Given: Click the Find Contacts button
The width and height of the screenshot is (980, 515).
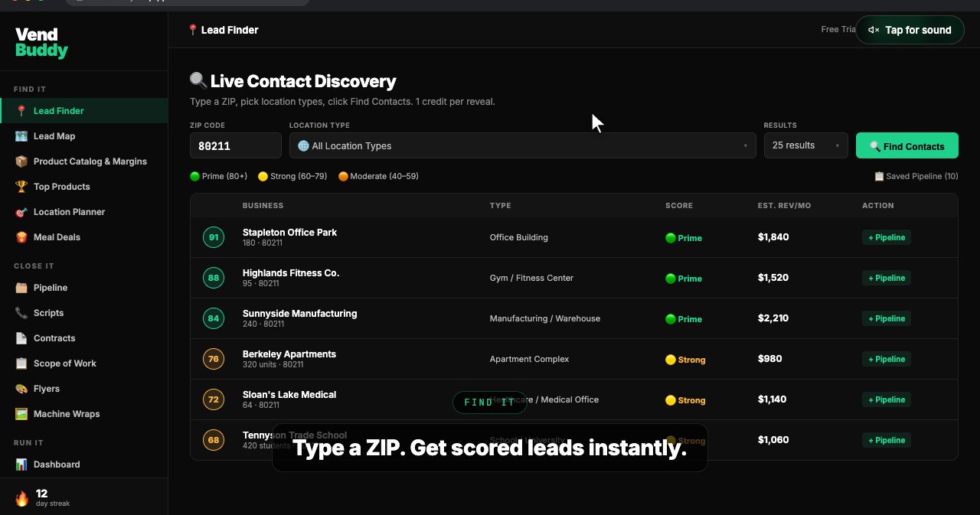Looking at the screenshot, I should (907, 146).
